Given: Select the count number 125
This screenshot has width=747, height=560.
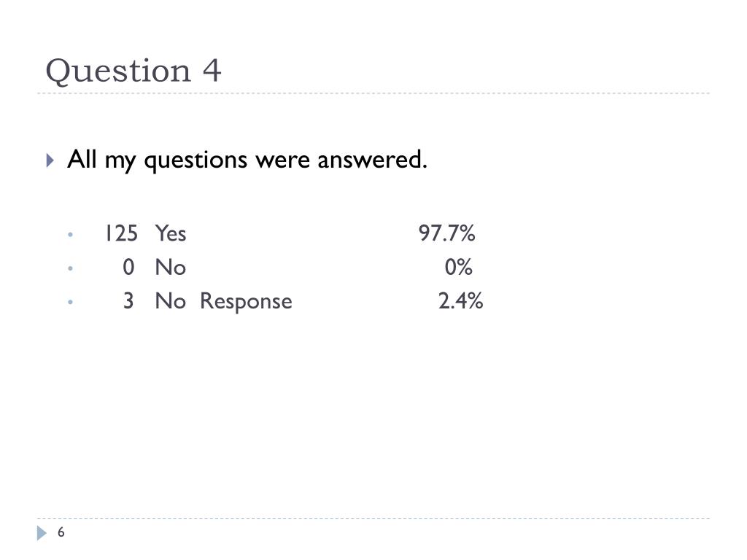Looking at the screenshot, I should point(122,233).
